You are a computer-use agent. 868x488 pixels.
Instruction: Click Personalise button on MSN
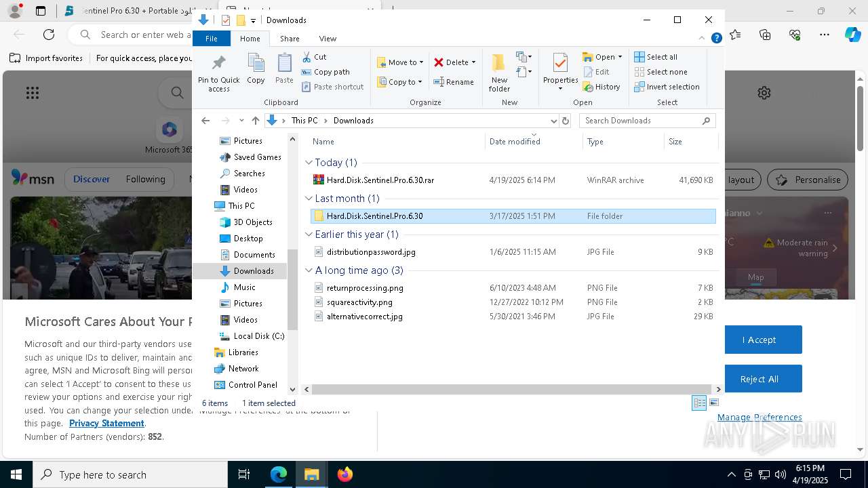[808, 180]
